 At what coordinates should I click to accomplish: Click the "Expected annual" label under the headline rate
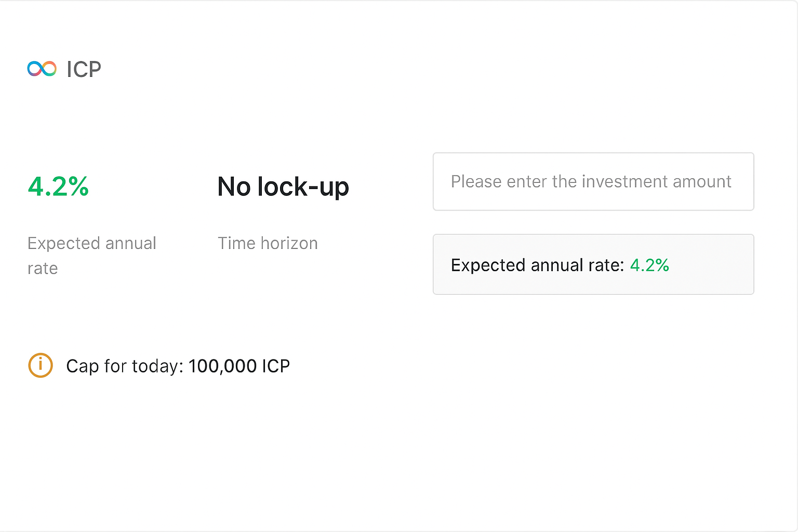[x=91, y=243]
